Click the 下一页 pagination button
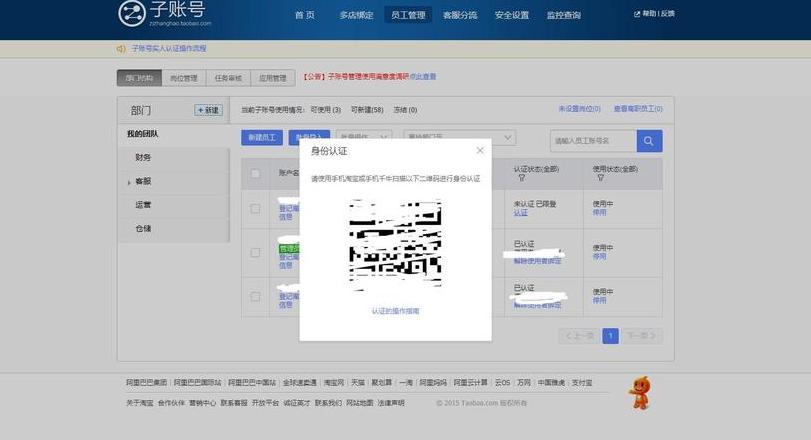 [642, 336]
